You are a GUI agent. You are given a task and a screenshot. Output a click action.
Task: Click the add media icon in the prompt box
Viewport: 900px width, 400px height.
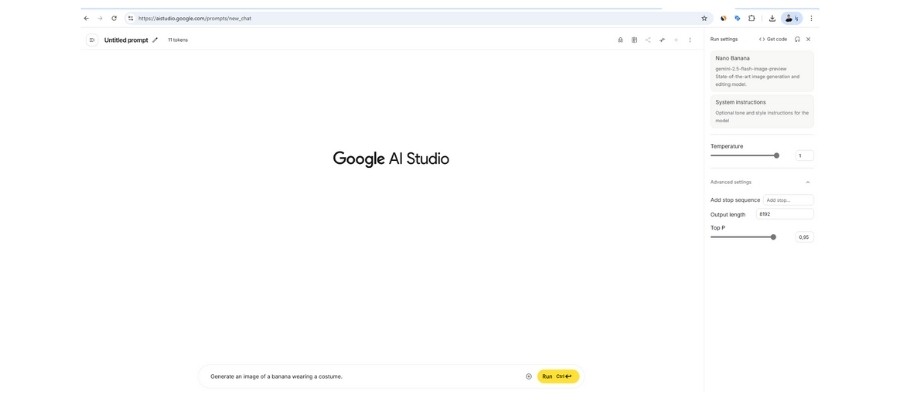[529, 376]
